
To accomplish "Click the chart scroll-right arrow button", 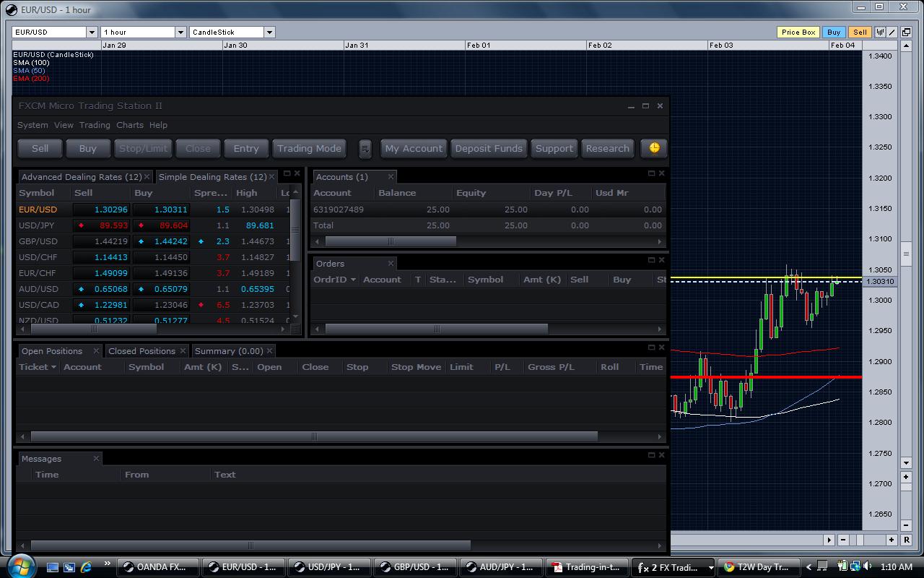I will pyautogui.click(x=829, y=540).
